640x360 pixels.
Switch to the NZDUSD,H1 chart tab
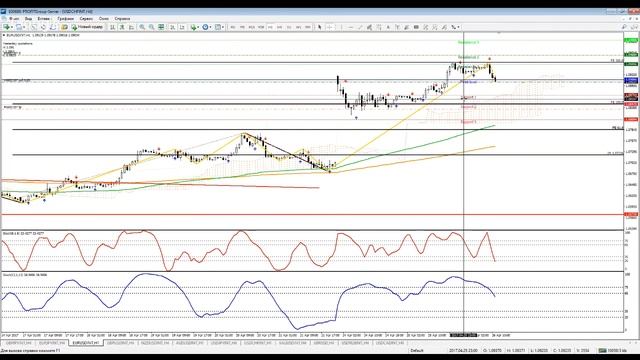(155, 343)
